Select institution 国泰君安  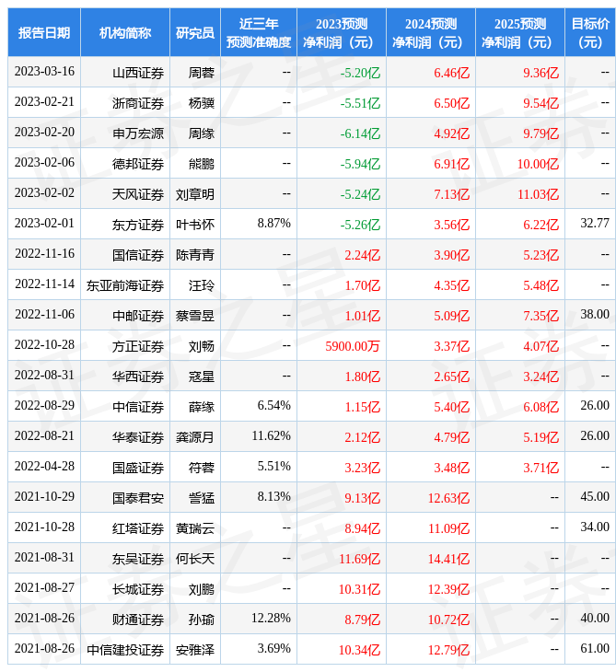(x=138, y=499)
